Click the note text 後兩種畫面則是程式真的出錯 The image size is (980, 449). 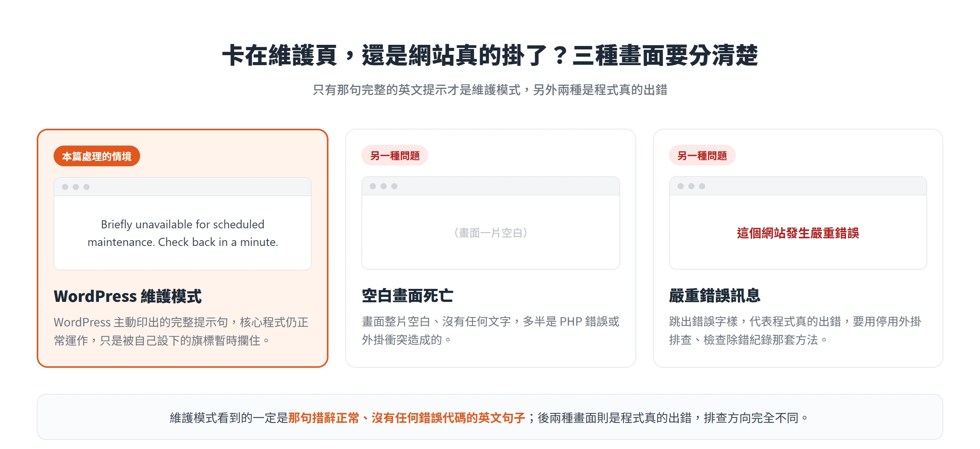coord(615,418)
